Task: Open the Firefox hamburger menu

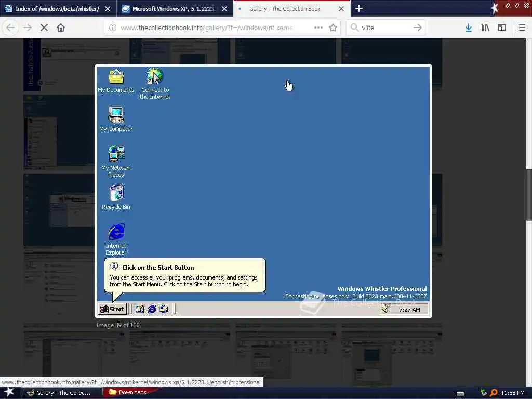Action: pos(522,28)
